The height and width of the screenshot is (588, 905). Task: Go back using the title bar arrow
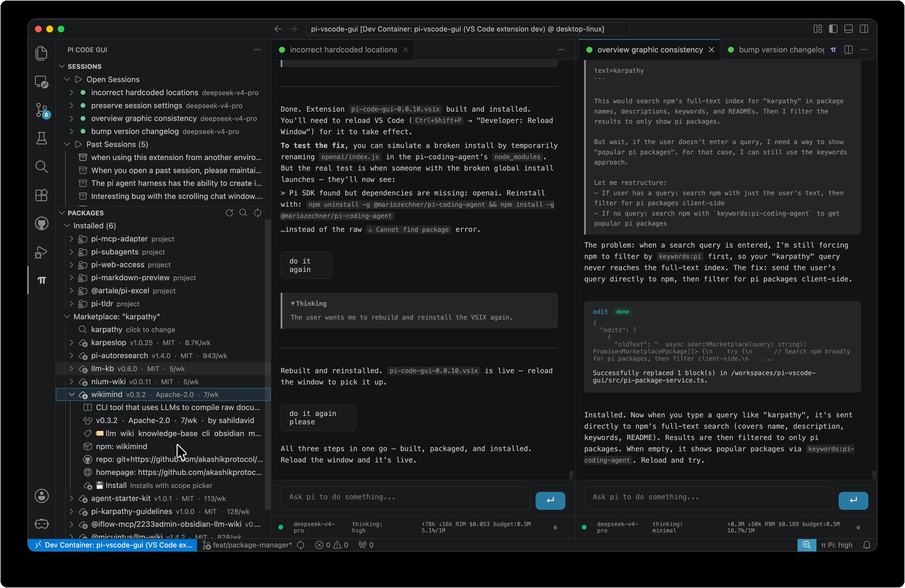coord(278,29)
